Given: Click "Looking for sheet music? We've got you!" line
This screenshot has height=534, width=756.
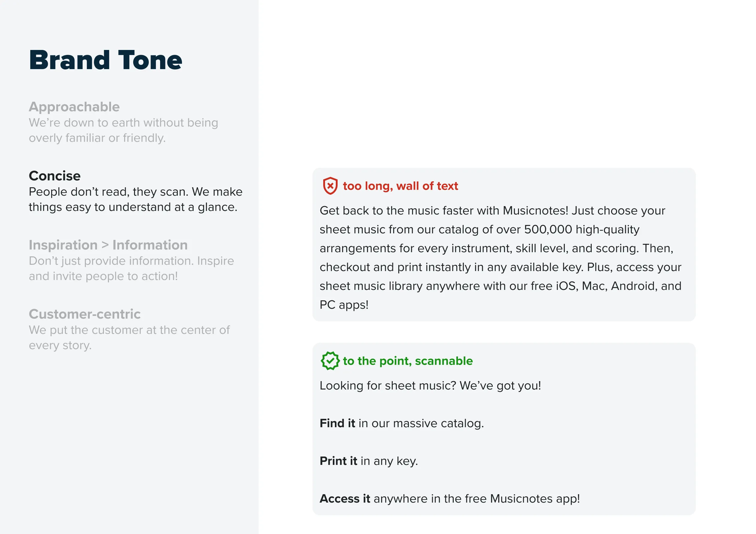Looking at the screenshot, I should [430, 386].
